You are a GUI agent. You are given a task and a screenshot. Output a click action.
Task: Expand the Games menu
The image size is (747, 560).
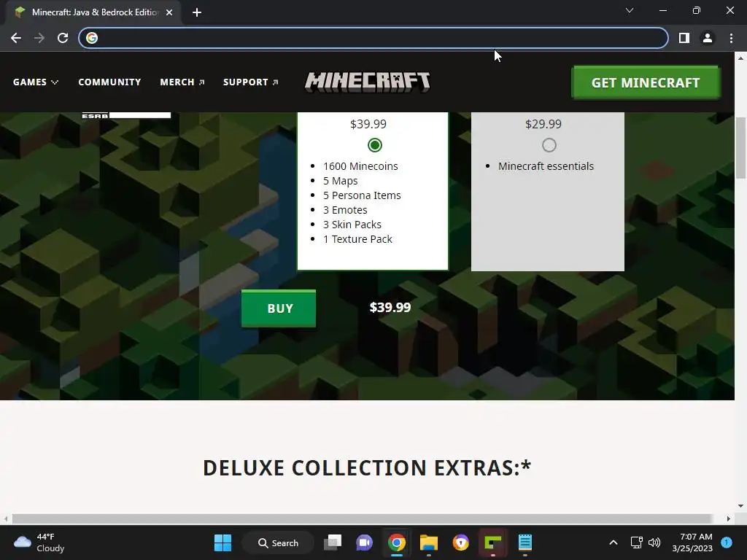(36, 82)
